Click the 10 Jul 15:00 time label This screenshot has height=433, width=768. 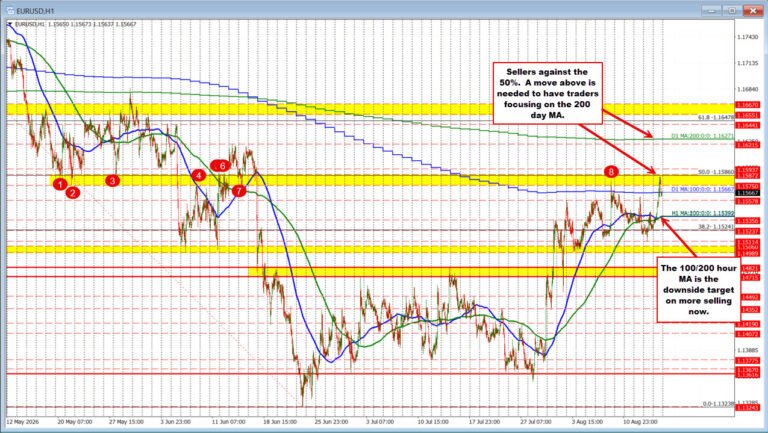432,421
